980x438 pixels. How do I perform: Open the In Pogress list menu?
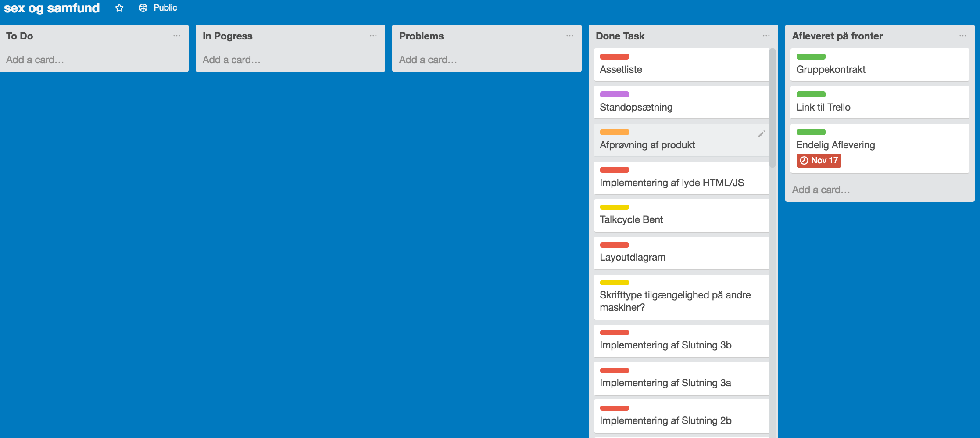click(373, 36)
